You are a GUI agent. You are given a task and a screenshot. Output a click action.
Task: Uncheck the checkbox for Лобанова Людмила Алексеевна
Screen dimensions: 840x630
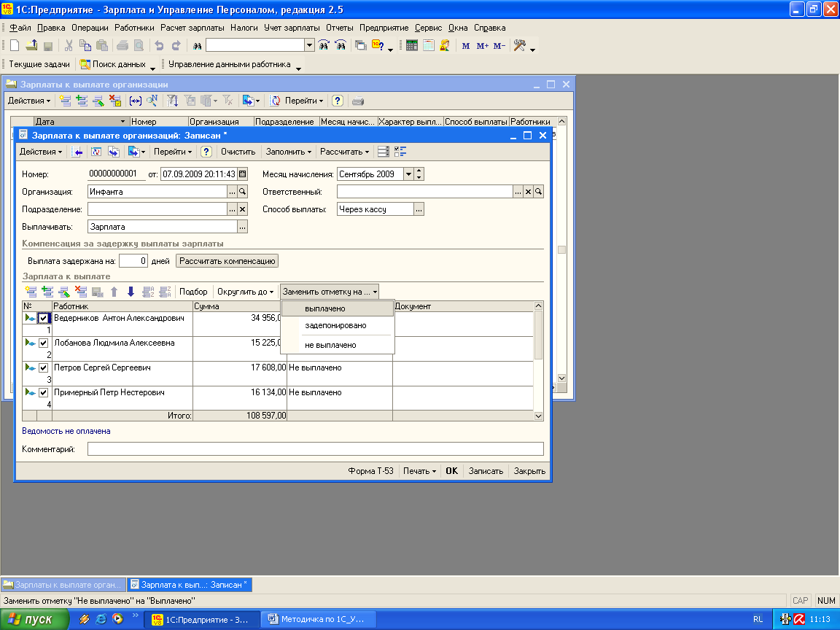click(x=43, y=343)
